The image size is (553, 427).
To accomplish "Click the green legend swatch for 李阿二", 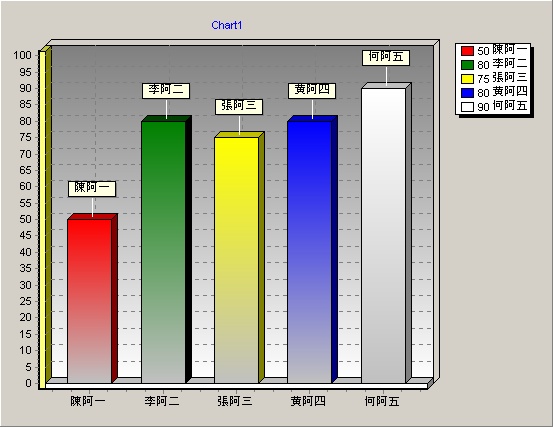I will click(467, 65).
